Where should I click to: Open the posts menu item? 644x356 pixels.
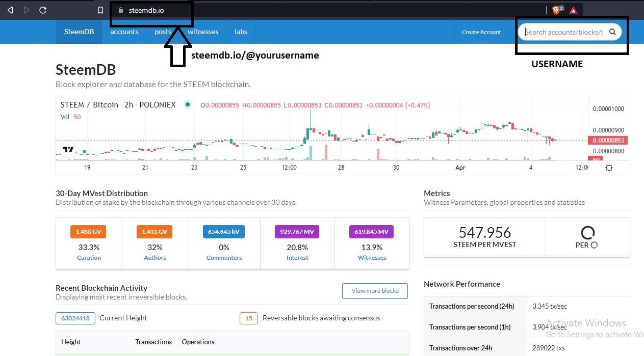(x=163, y=32)
